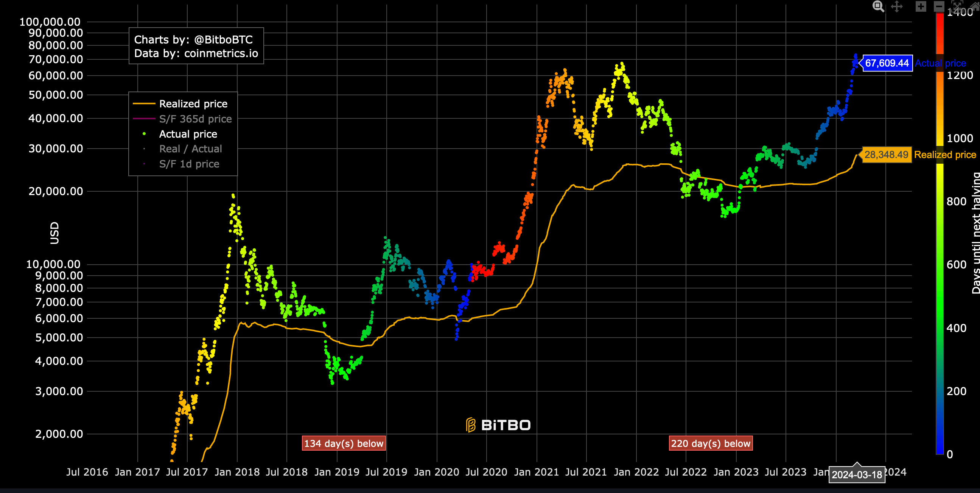The image size is (980, 493).
Task: Click the 2,000.00 y-axis tick
Action: [x=59, y=434]
